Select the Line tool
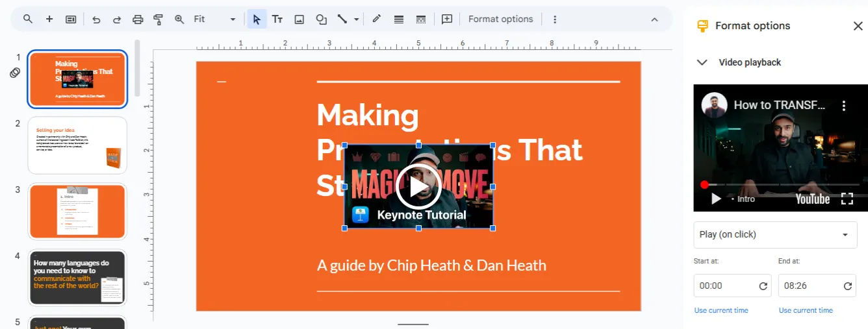 pyautogui.click(x=342, y=19)
